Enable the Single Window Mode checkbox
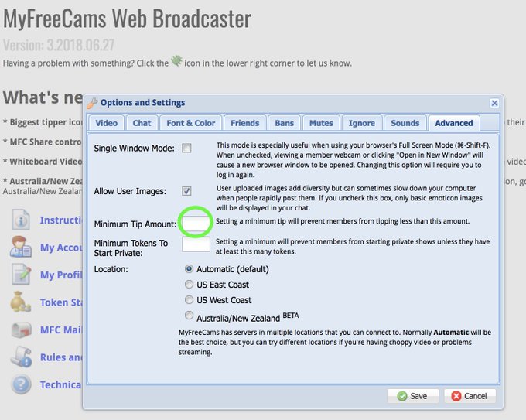 coord(186,148)
